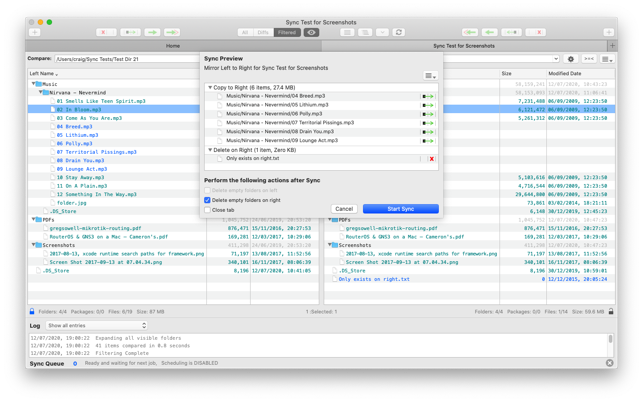Collapse the left Music folder
Viewport: 643px width, 402px height.
34,84
